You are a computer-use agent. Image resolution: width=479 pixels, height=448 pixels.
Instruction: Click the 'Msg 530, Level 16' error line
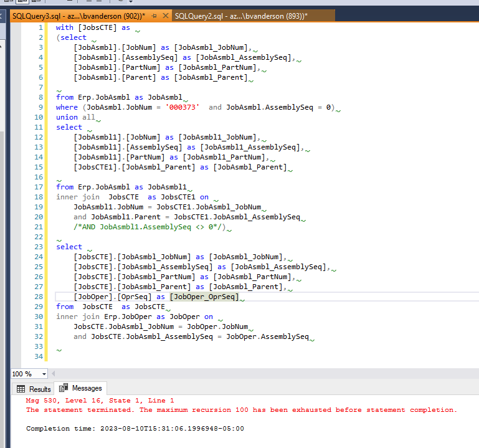[100, 400]
